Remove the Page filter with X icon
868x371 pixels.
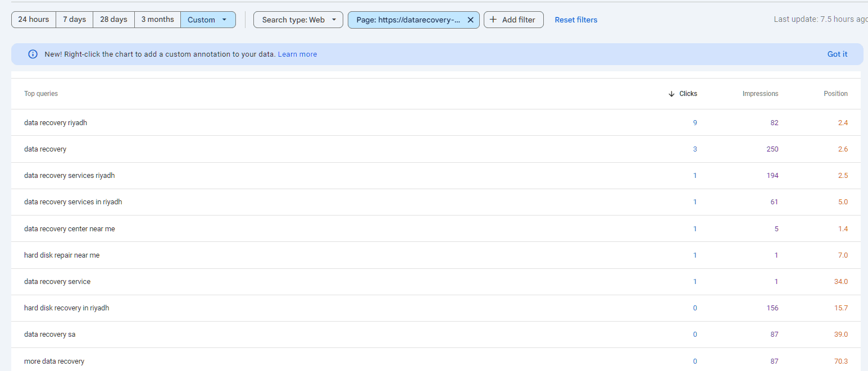(x=470, y=20)
